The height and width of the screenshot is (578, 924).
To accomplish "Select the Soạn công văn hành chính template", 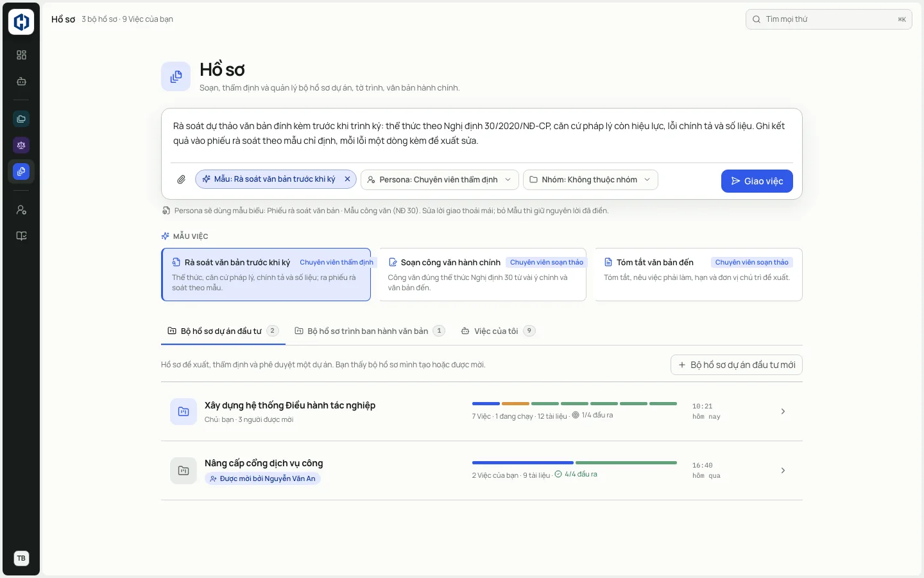I will pos(483,275).
